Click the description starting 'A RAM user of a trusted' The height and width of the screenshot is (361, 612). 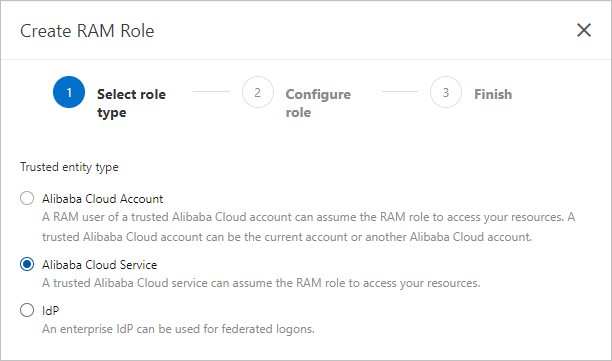[308, 227]
